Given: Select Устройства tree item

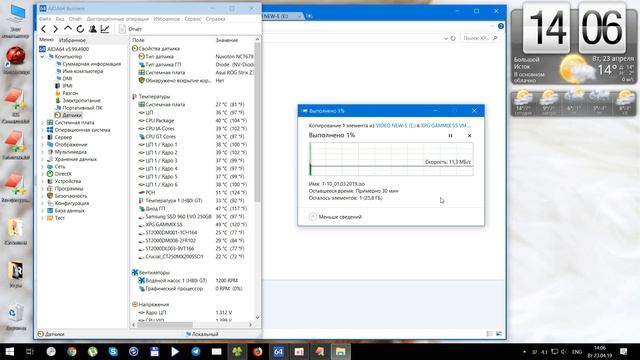Looking at the screenshot, I should coord(68,181).
